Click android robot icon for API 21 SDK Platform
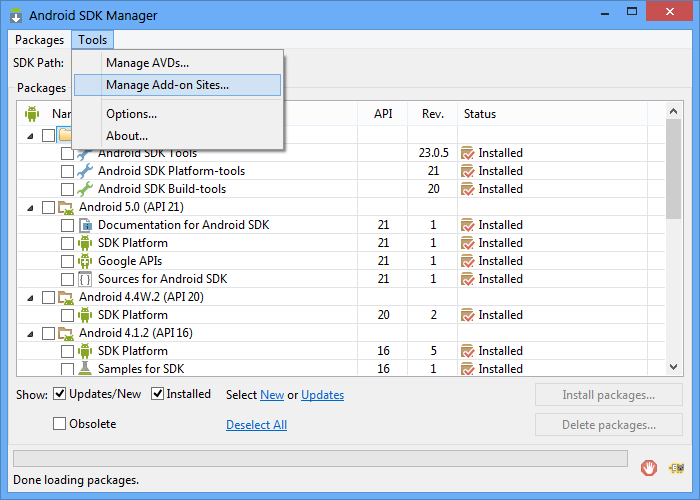 [85, 243]
